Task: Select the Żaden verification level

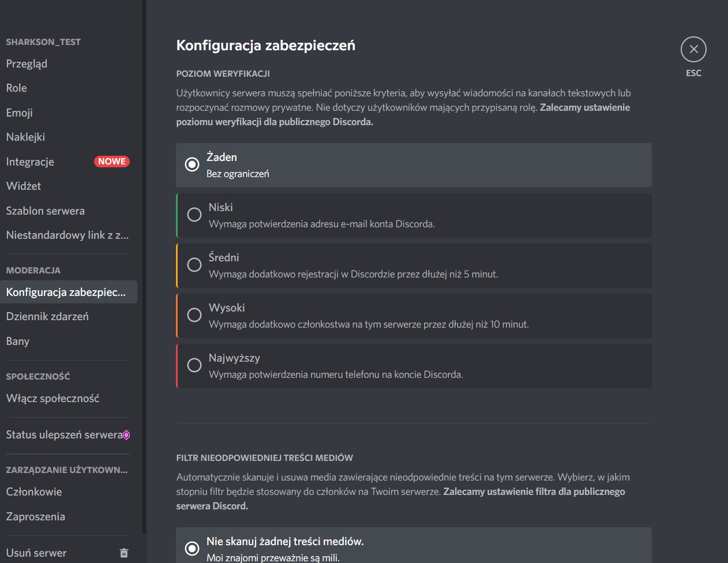Action: click(x=192, y=164)
